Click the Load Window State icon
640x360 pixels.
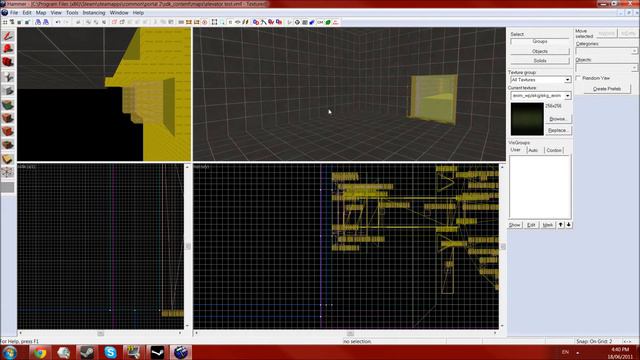[38, 22]
